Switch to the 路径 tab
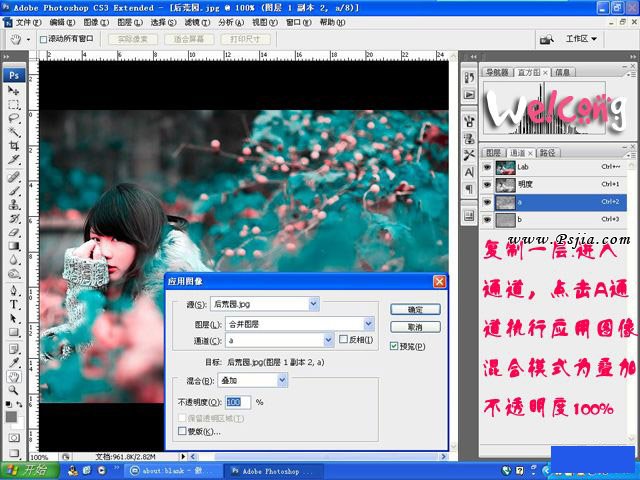Image resolution: width=640 pixels, height=480 pixels. (548, 153)
